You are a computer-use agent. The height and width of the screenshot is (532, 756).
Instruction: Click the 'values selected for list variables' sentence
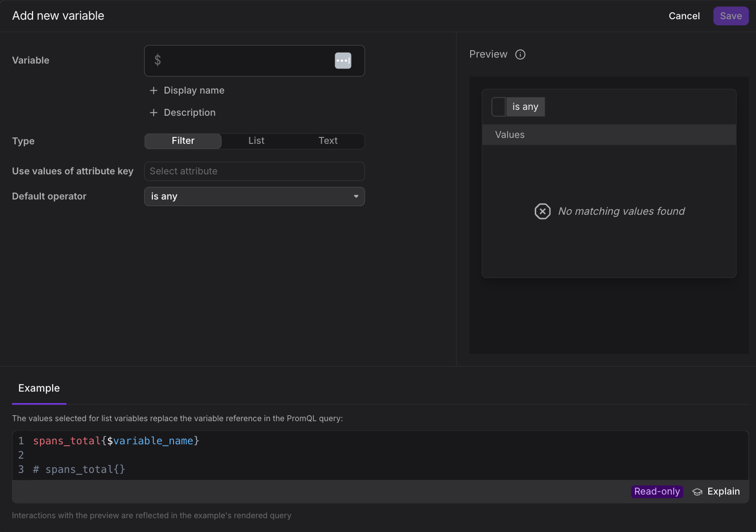coord(177,419)
